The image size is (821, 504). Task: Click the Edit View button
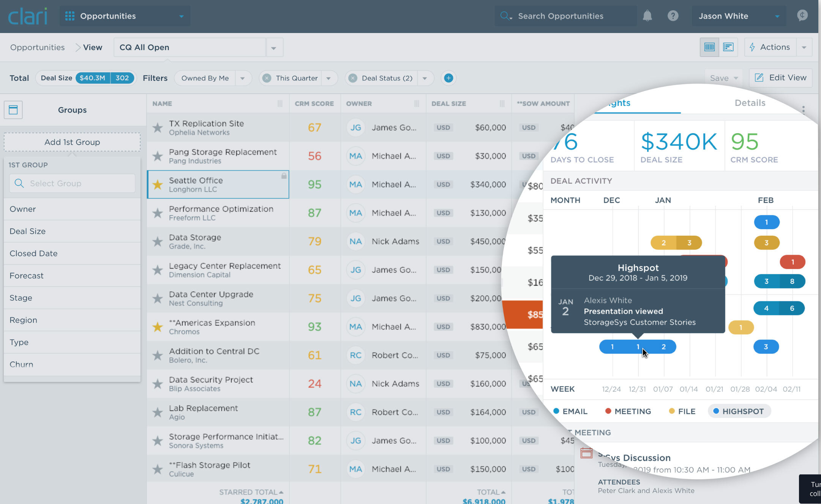pyautogui.click(x=781, y=78)
